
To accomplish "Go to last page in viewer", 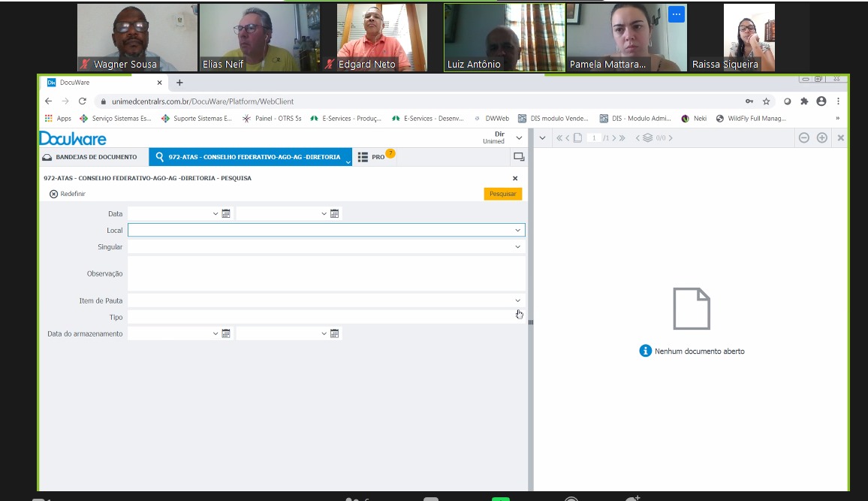I will pos(622,138).
